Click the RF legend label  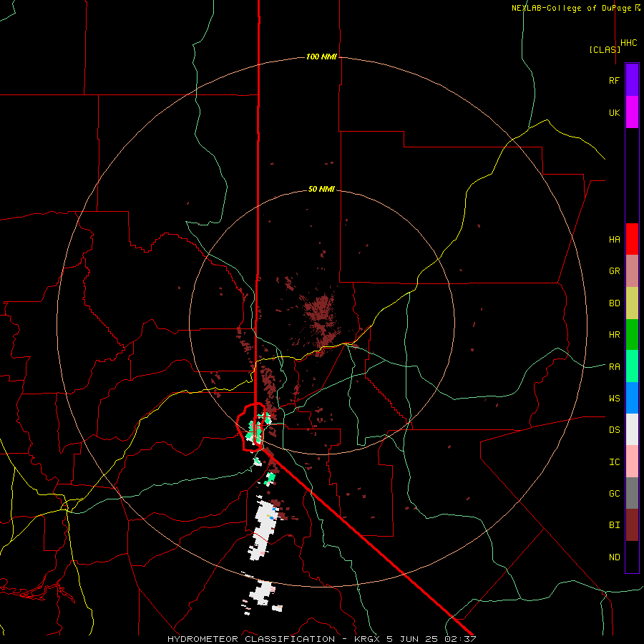(614, 80)
